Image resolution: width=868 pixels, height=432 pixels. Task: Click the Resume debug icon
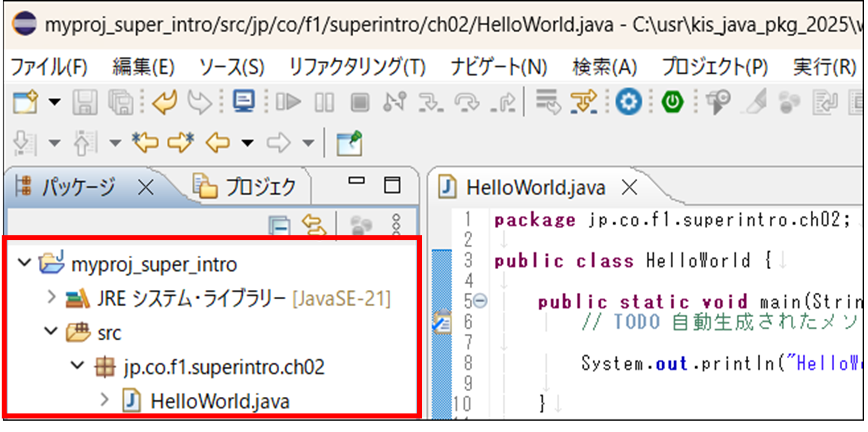point(288,102)
